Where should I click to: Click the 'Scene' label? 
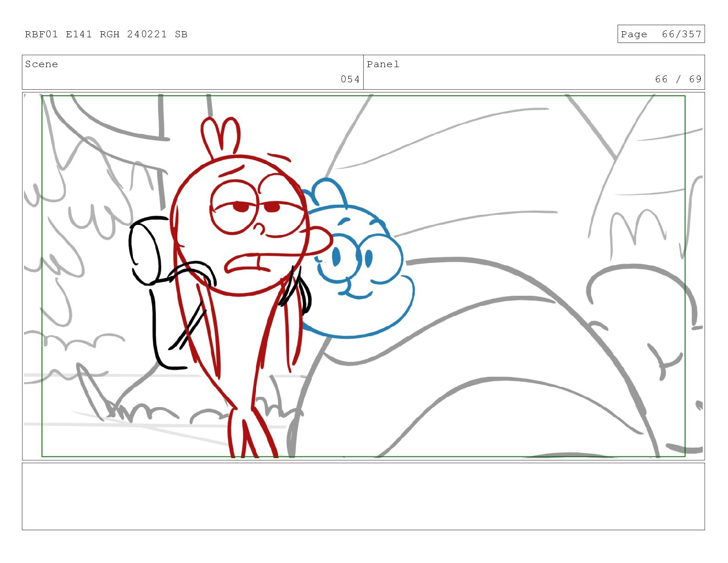pos(41,64)
